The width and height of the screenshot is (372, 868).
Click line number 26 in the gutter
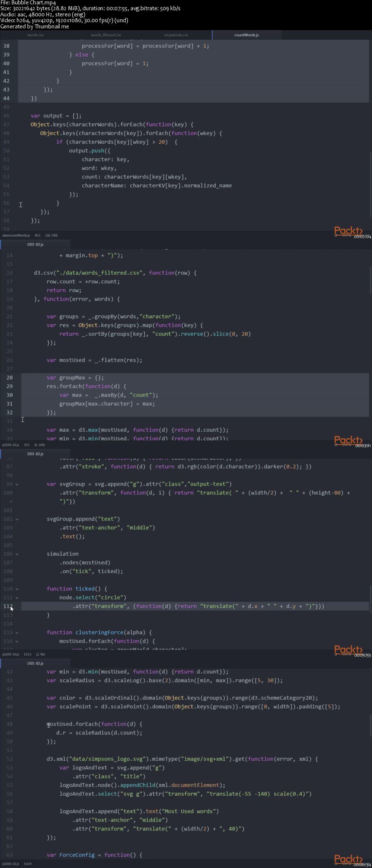[9, 360]
